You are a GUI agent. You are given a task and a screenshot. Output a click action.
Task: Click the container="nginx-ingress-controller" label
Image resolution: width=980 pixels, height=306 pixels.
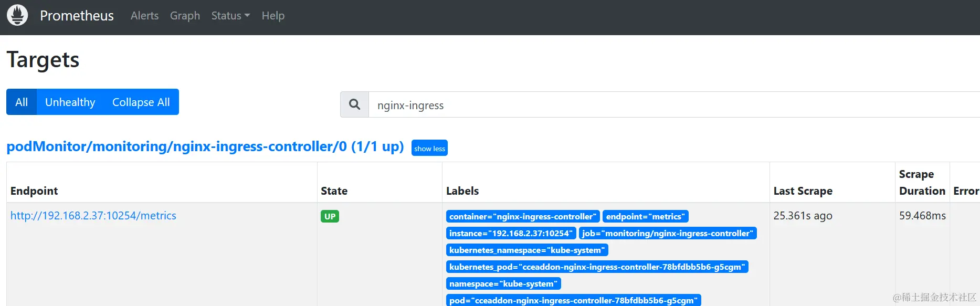(523, 216)
